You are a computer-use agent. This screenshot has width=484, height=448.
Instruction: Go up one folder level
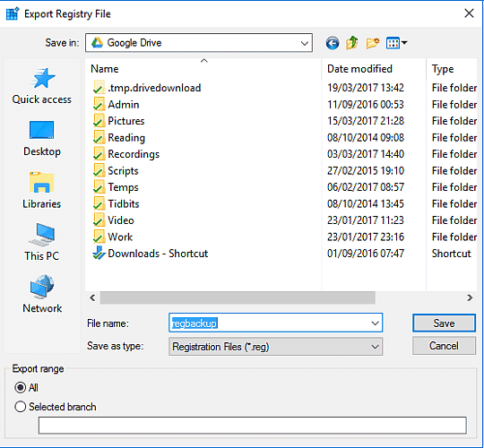pos(352,43)
